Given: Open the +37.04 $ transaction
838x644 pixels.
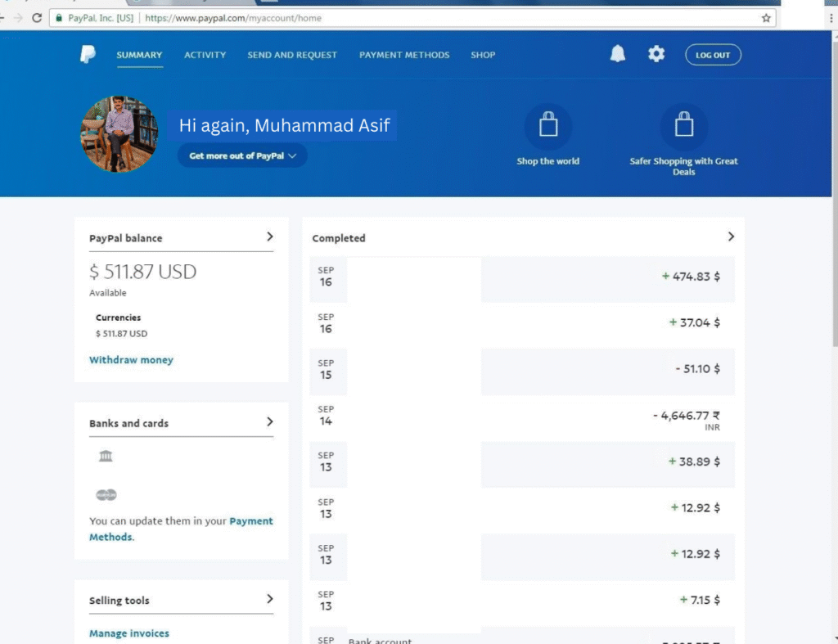Looking at the screenshot, I should coord(522,325).
